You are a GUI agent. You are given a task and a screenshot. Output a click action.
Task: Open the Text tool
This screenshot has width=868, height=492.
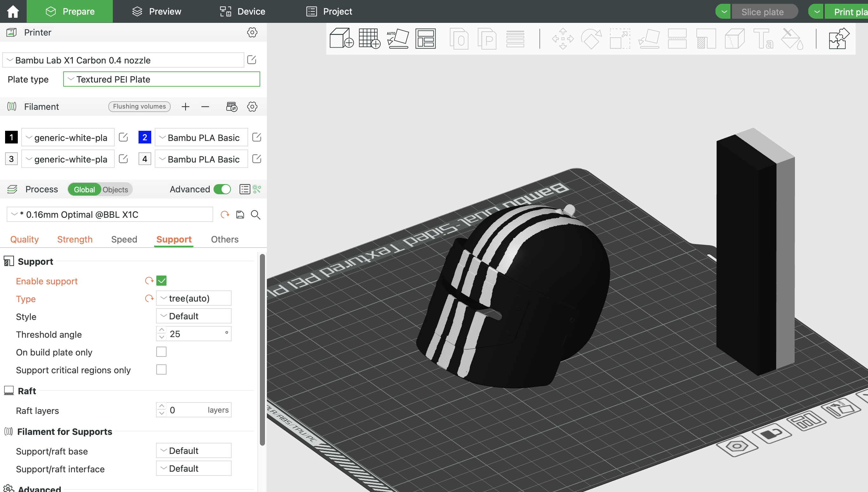pyautogui.click(x=763, y=38)
